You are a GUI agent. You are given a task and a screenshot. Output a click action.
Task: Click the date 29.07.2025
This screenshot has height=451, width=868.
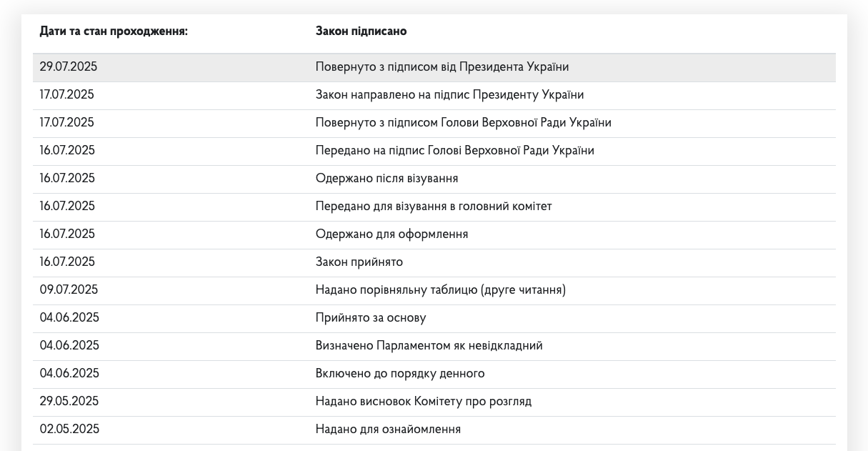69,67
